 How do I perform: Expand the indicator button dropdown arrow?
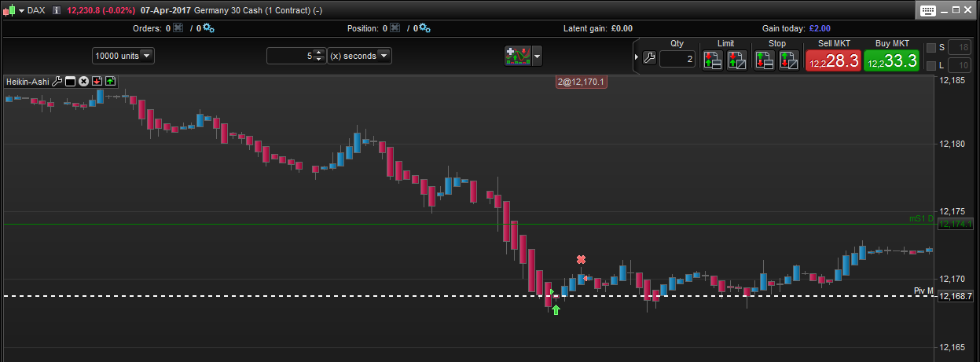pos(537,56)
